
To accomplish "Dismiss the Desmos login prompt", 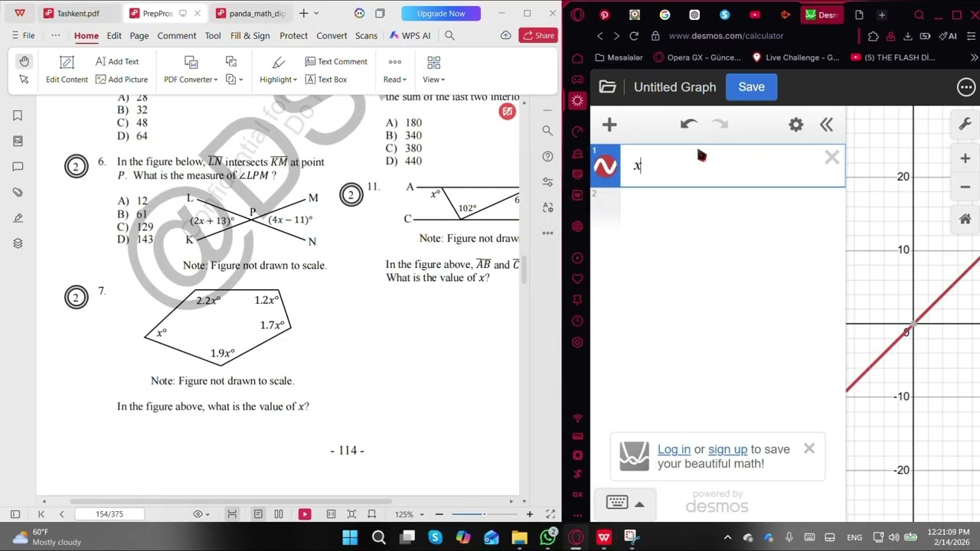I will (809, 448).
